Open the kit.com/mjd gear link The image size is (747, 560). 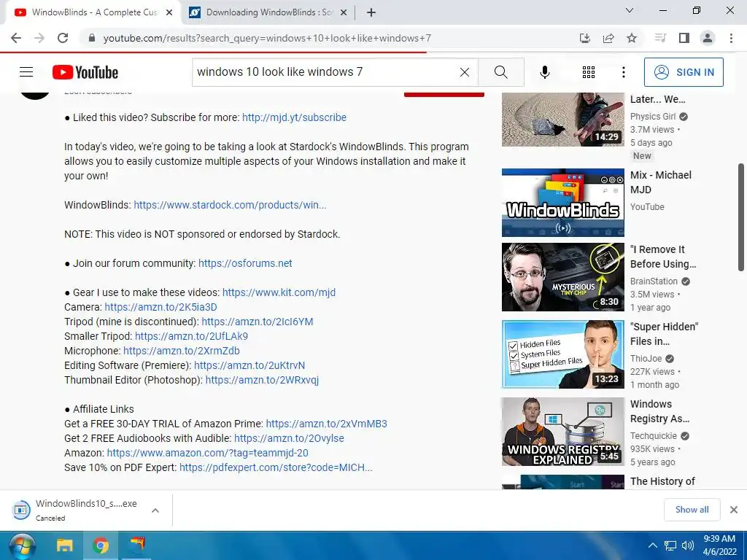[279, 292]
